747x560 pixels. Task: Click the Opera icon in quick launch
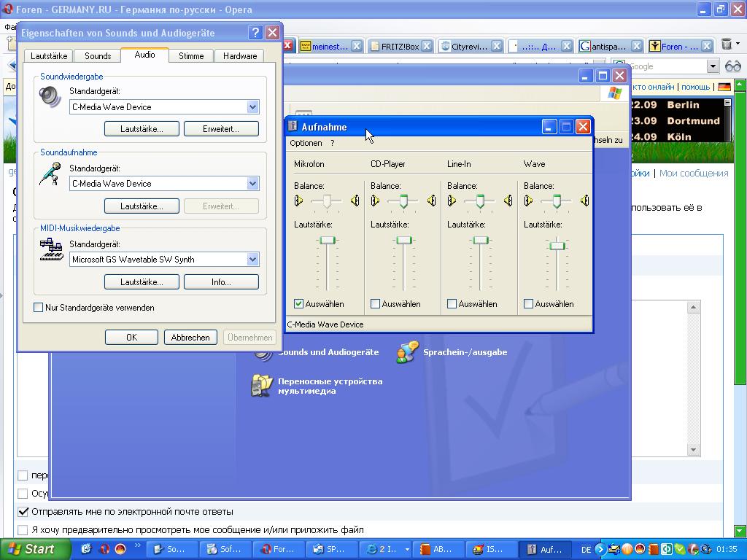(104, 549)
